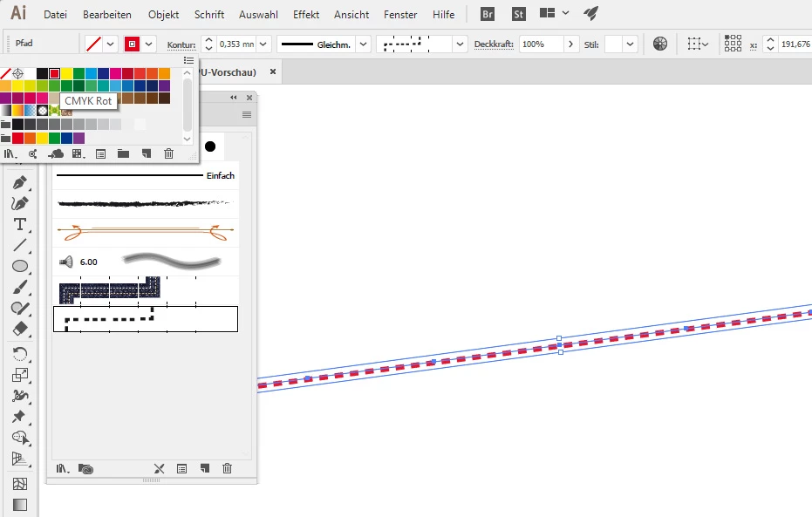812x517 pixels.
Task: Activate the Gradient tool
Action: (20, 505)
